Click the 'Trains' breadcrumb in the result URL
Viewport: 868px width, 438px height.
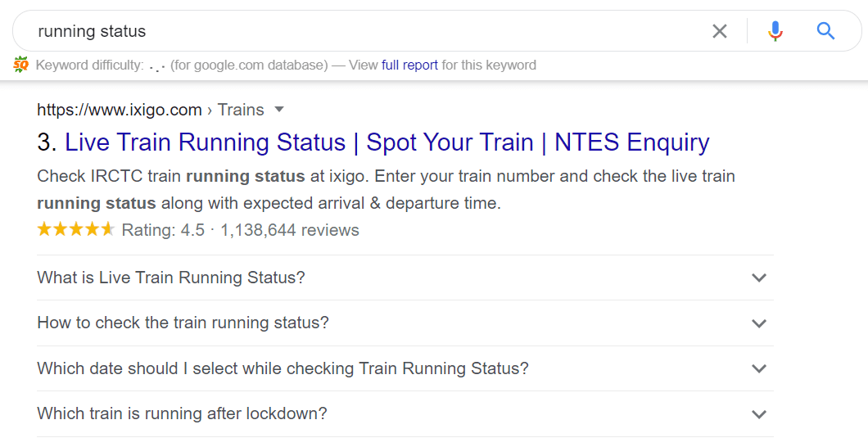[240, 110]
